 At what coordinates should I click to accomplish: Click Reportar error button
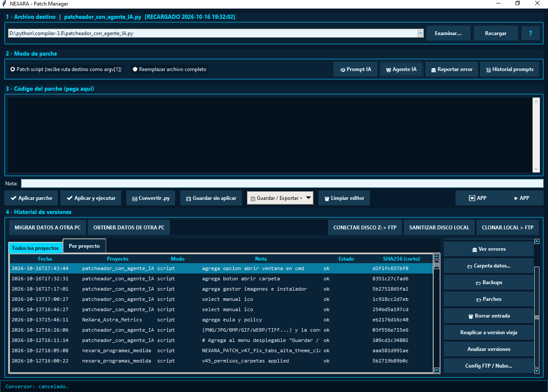(452, 69)
